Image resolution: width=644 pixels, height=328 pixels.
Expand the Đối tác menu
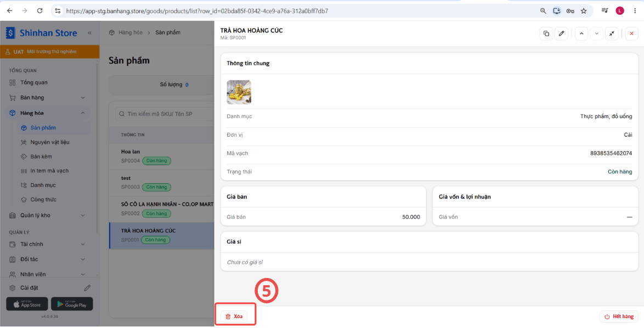[x=48, y=259]
